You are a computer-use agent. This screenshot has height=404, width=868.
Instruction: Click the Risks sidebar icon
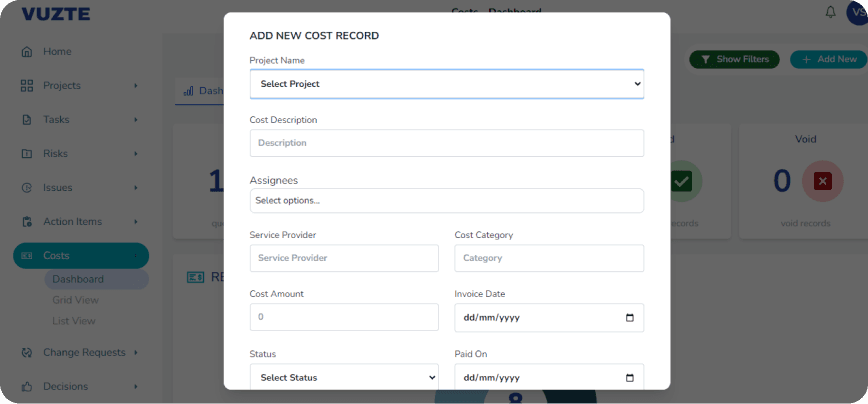[27, 154]
